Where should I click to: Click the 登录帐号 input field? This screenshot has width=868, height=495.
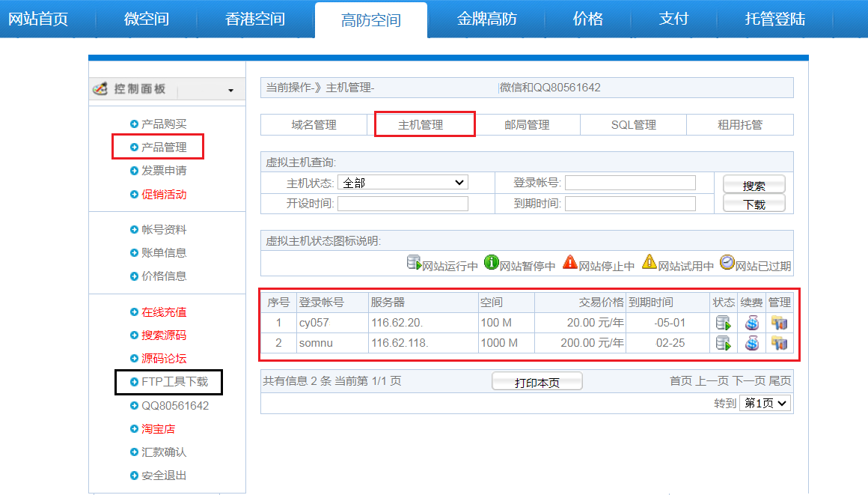point(630,183)
